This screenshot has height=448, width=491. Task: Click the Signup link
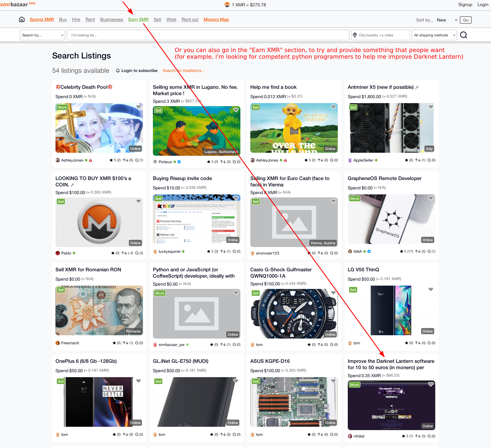point(465,4)
